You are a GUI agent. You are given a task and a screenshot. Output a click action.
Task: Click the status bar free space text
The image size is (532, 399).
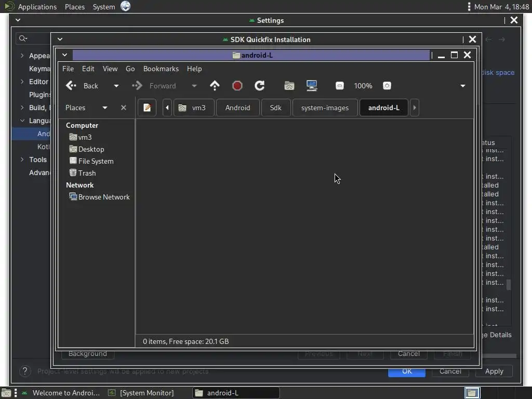pos(185,341)
